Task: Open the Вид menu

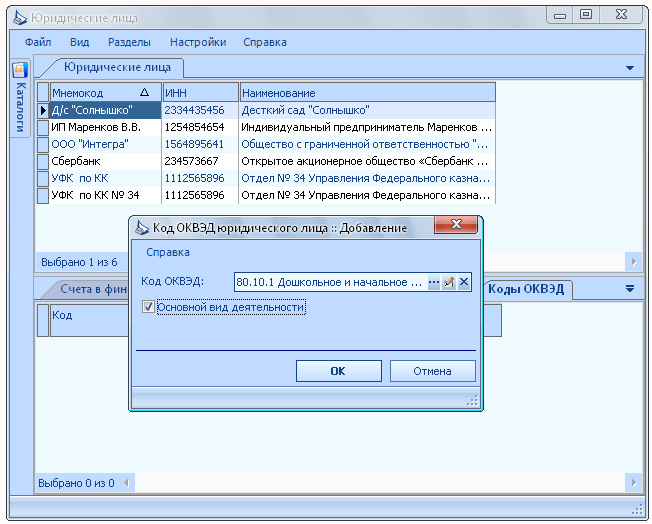Action: 79,42
